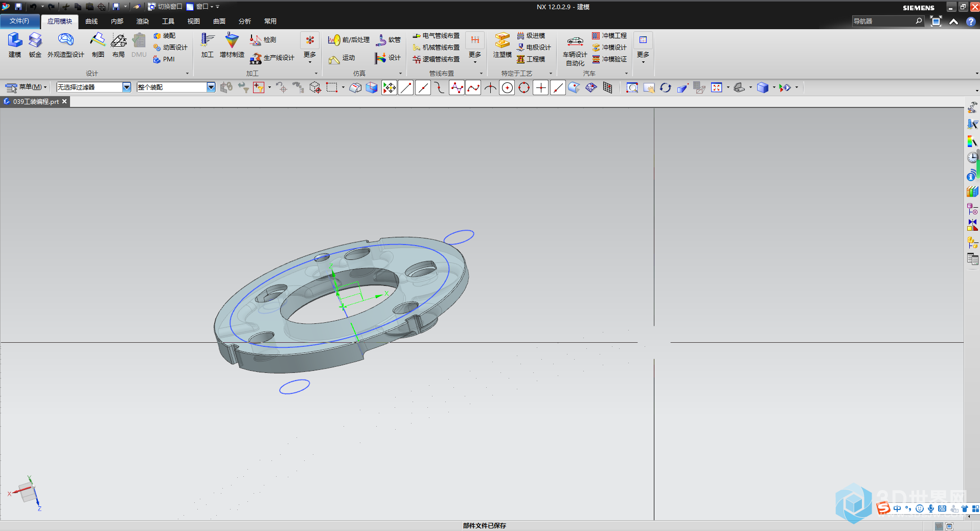Open 前/后处理 simulation module

point(349,40)
